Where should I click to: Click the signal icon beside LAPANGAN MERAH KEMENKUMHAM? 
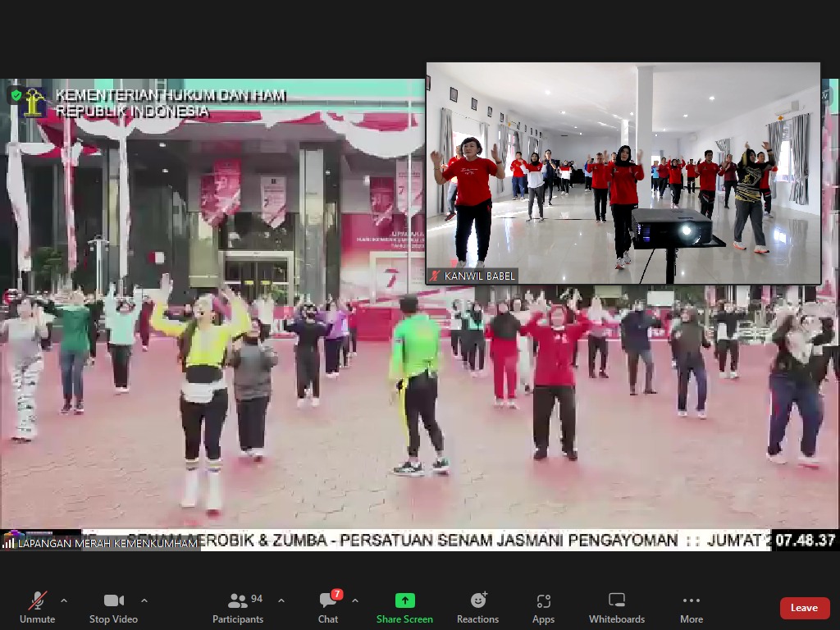pyautogui.click(x=9, y=542)
